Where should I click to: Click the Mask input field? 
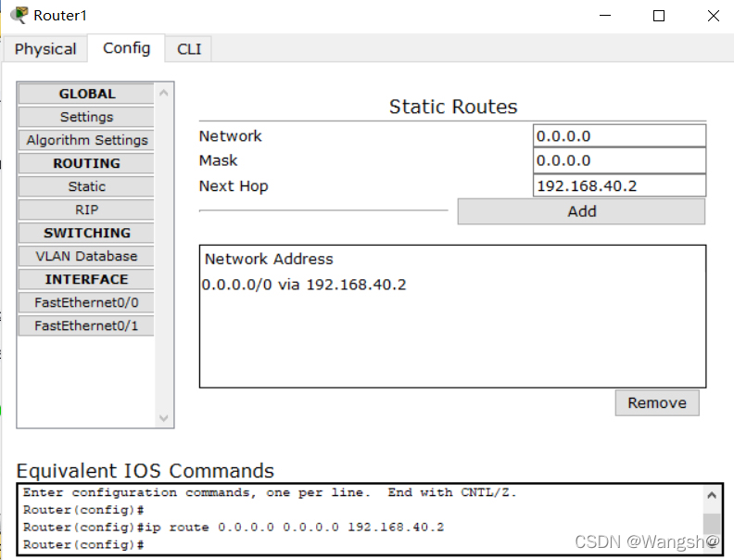coord(619,161)
